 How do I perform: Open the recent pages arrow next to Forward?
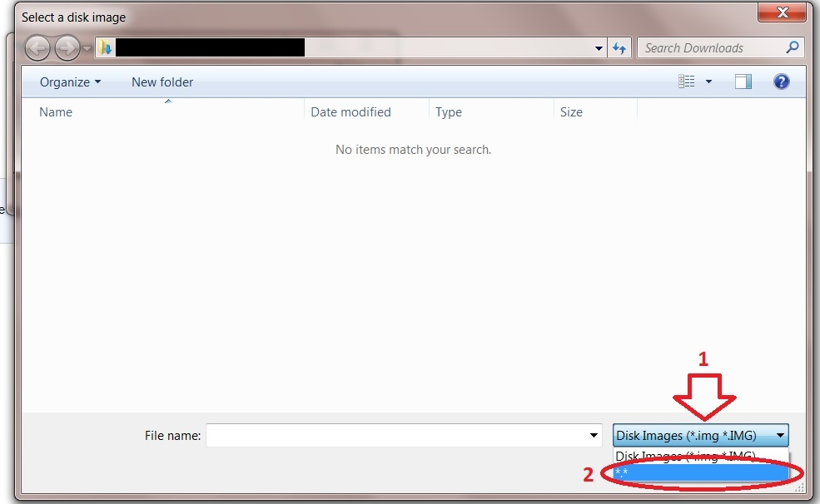[x=87, y=48]
